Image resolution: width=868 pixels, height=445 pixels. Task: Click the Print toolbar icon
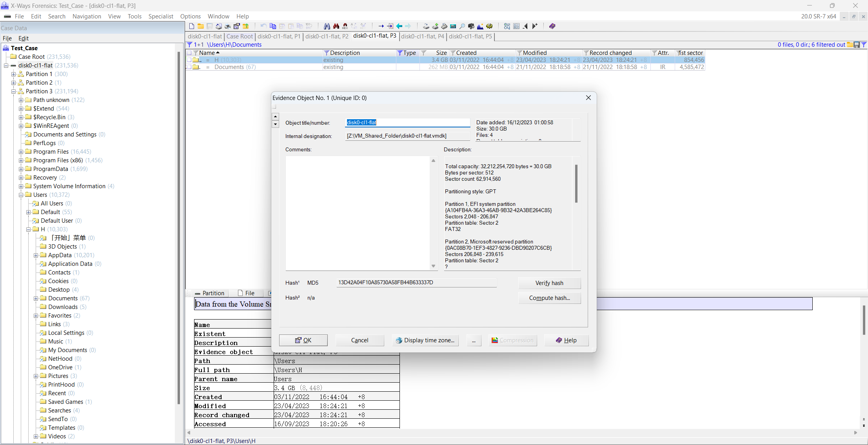point(227,26)
